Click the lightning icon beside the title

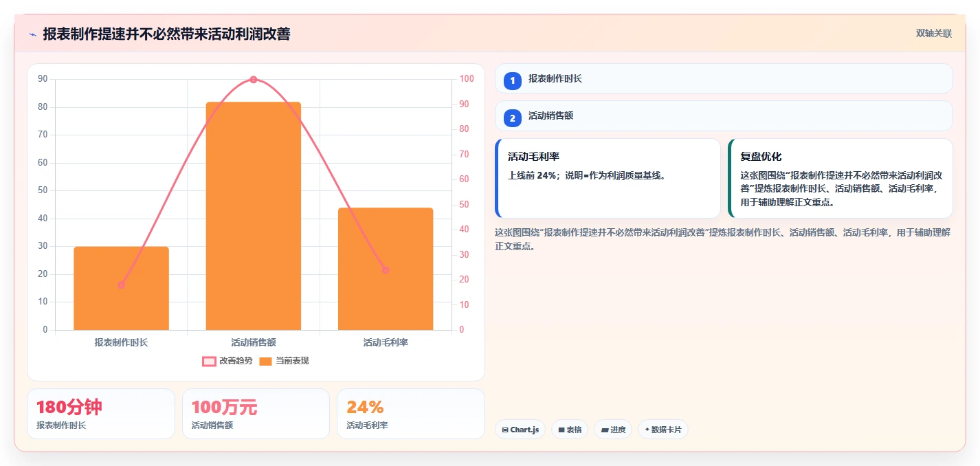tap(33, 34)
